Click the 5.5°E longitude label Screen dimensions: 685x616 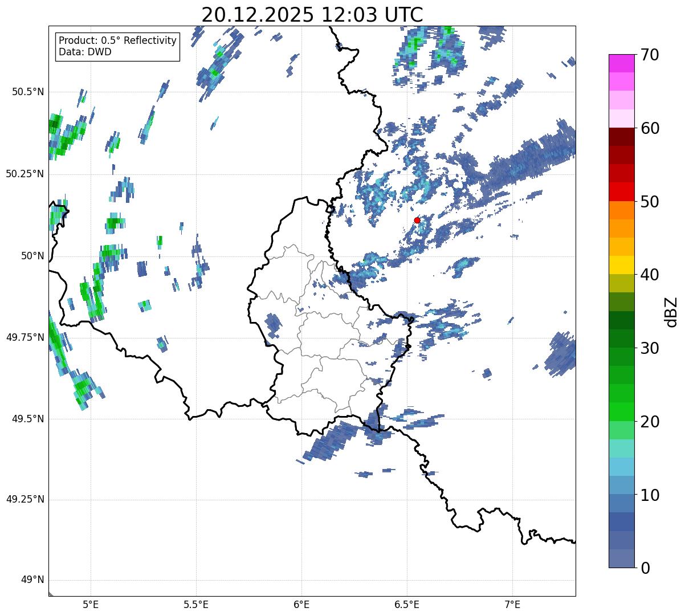196,605
